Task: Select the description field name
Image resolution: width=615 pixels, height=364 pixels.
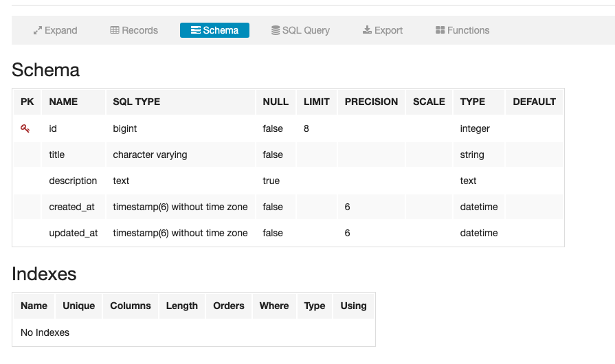Action: [x=73, y=181]
